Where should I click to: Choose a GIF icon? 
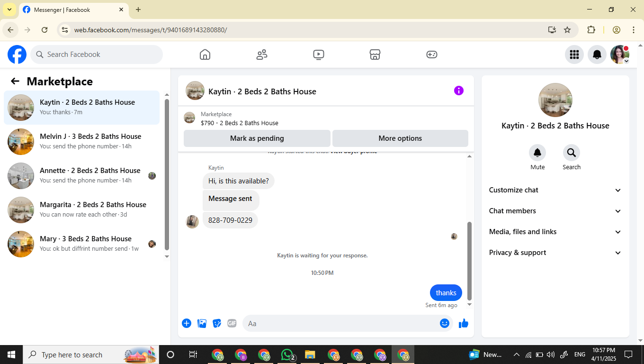232,323
